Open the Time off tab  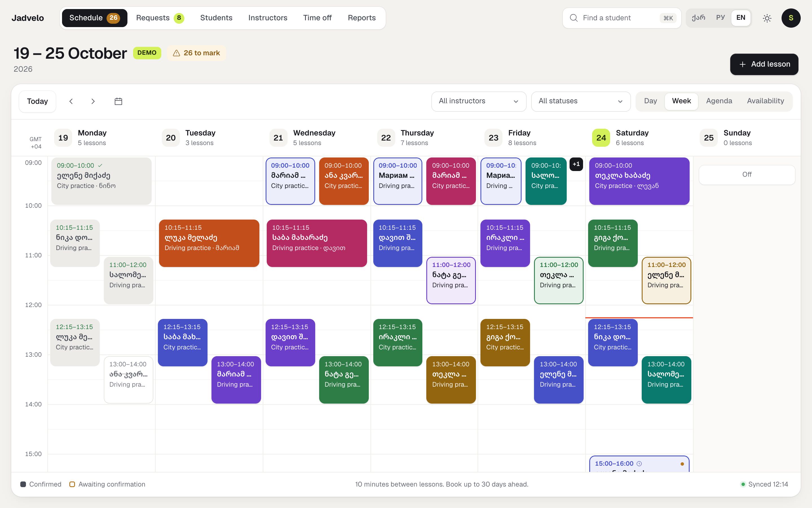coord(317,18)
